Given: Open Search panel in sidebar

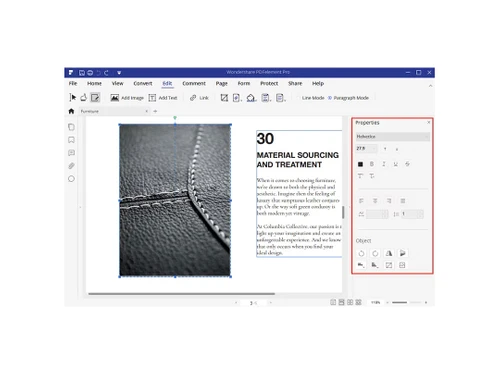Looking at the screenshot, I should coord(71,179).
